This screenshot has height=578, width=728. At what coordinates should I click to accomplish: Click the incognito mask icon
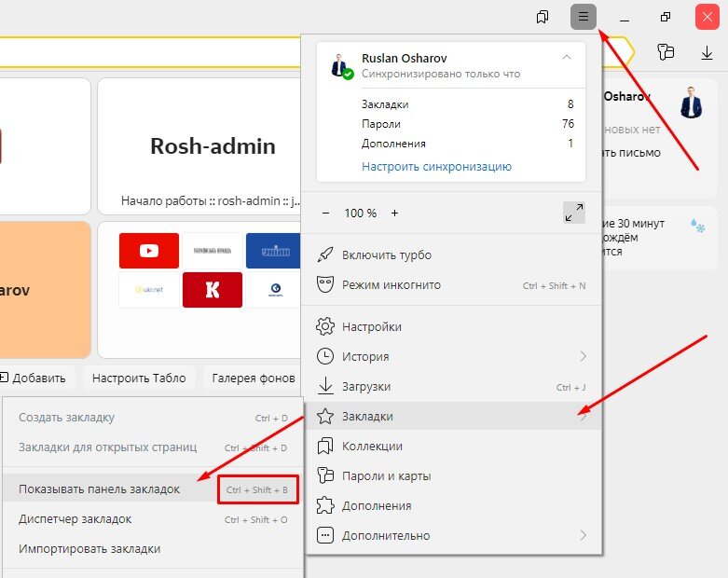325,284
